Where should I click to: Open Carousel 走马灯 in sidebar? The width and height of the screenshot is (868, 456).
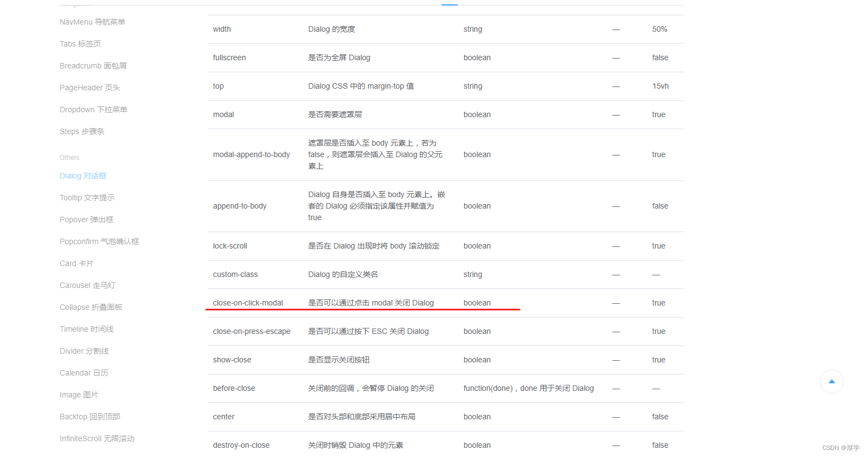88,285
